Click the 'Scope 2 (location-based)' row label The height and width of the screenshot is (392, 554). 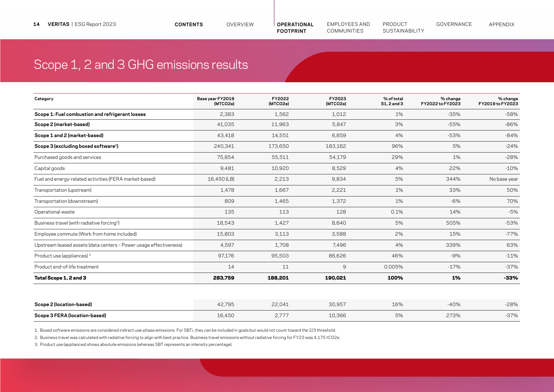[63, 305]
